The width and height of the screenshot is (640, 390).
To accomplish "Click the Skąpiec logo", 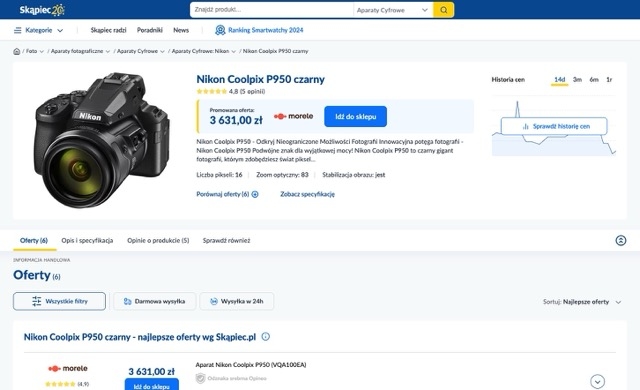I will pos(42,10).
